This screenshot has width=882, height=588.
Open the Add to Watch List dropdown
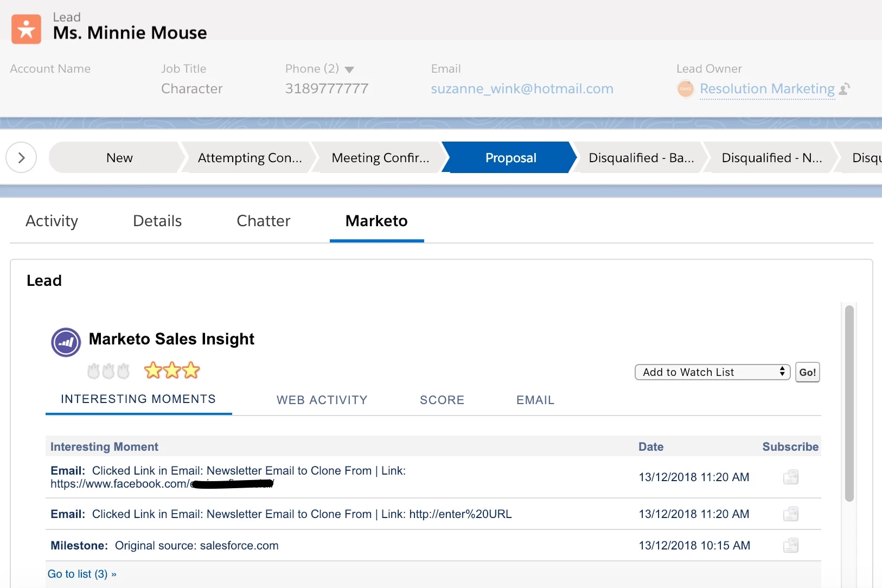[712, 372]
